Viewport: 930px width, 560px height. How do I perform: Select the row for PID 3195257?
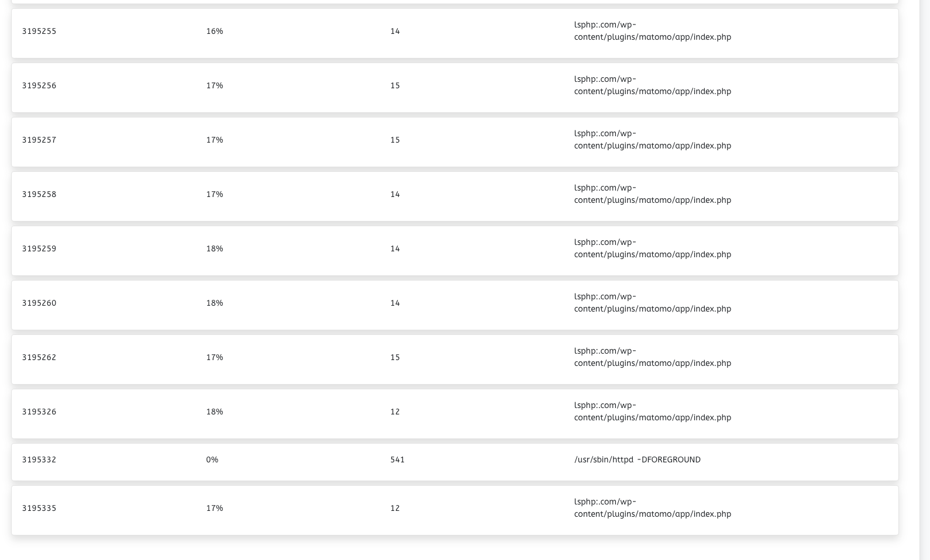(x=454, y=141)
